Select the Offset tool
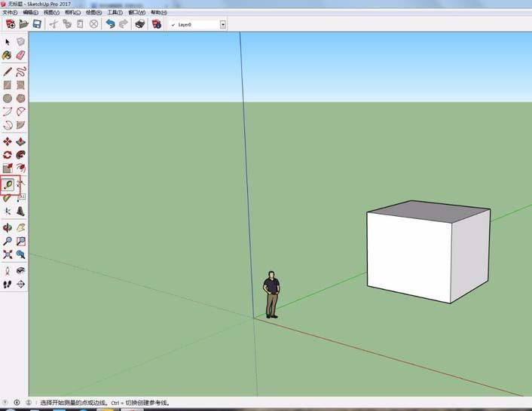532x411 pixels. coord(20,168)
